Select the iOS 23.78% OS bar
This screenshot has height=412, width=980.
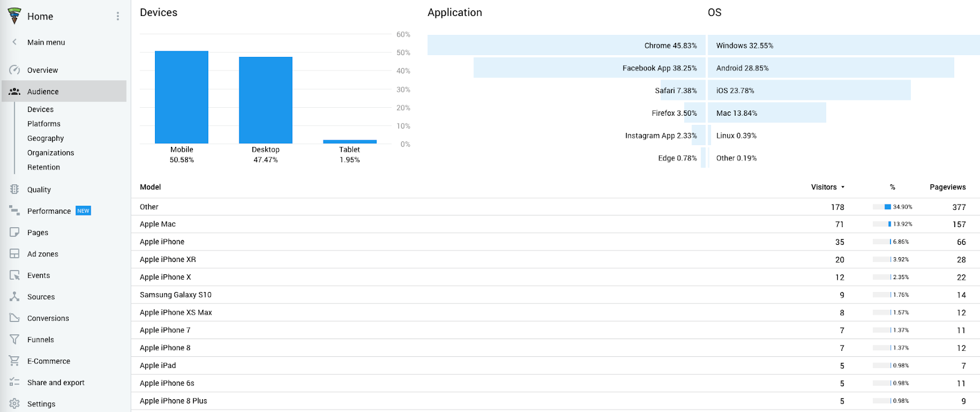810,91
